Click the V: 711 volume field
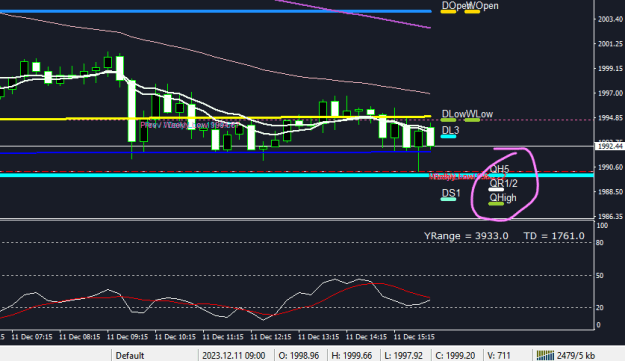Viewport: 625px width, 361px height. [499, 355]
